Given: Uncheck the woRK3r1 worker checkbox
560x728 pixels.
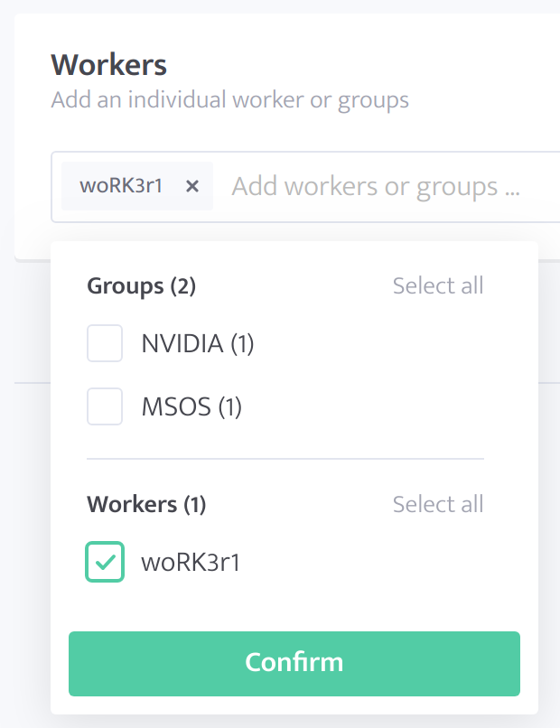Looking at the screenshot, I should tap(105, 562).
